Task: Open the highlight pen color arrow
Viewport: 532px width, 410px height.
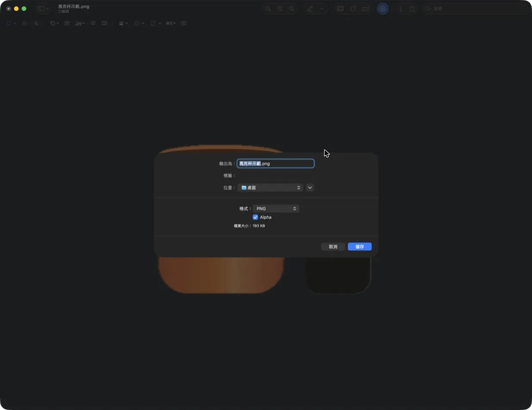Action: (322, 9)
